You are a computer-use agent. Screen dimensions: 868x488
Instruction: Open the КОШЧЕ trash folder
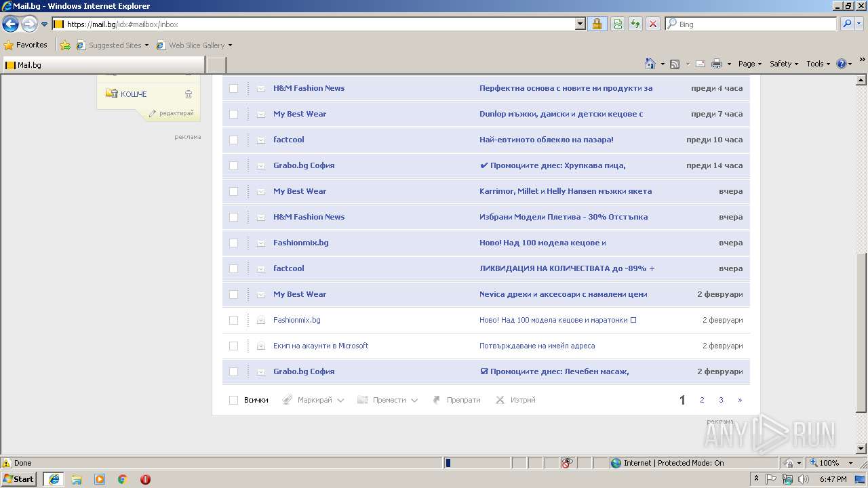[x=134, y=94]
